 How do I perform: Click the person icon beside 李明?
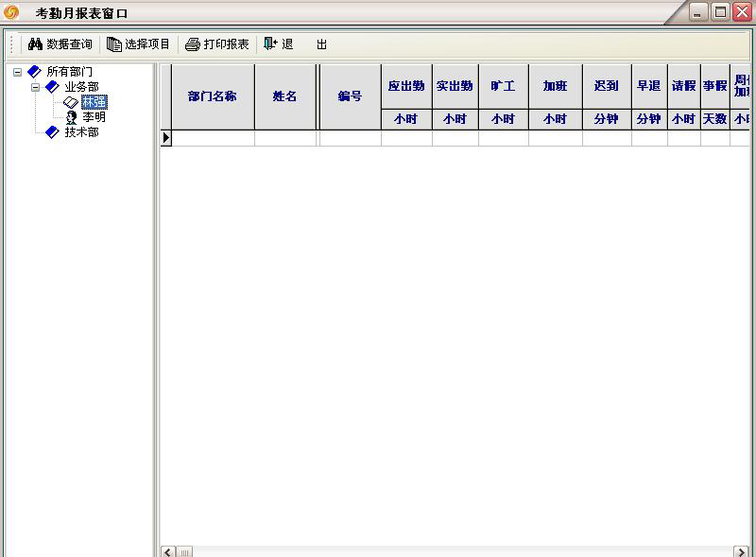(x=71, y=117)
